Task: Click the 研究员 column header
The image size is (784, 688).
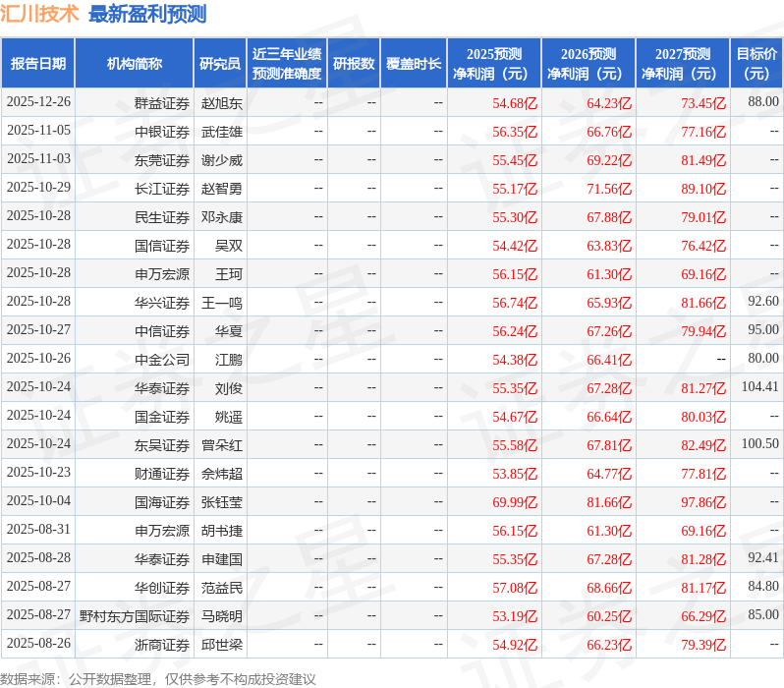Action: pos(220,63)
